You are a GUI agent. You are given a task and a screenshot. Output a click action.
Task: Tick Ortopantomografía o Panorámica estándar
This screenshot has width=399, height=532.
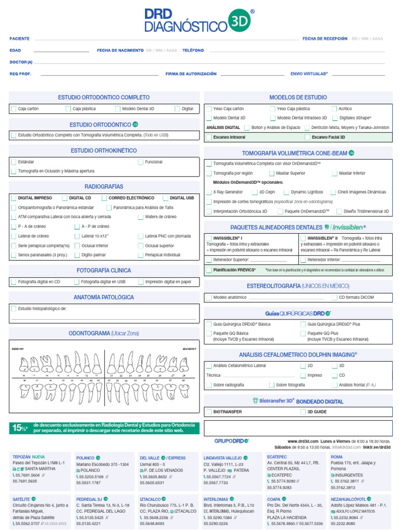pyautogui.click(x=14, y=207)
